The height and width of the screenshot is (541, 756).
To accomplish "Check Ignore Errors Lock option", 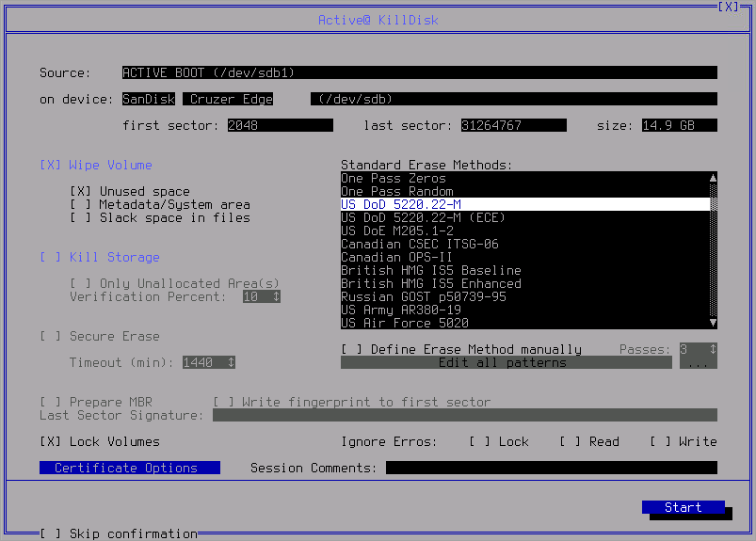I will (480, 441).
